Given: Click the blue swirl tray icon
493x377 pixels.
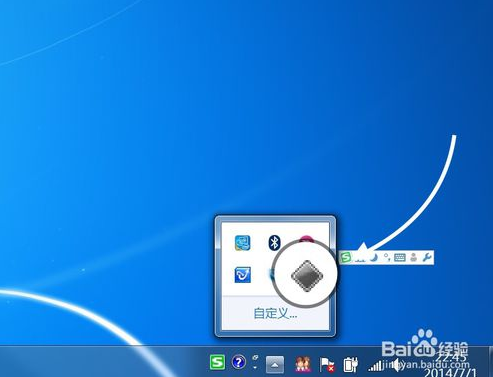Looking at the screenshot, I should [242, 275].
